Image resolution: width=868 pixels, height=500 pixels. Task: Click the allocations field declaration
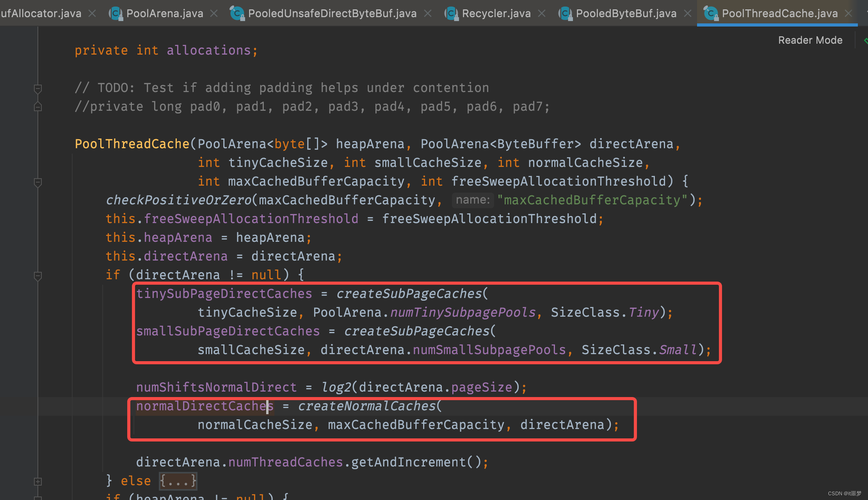[209, 50]
